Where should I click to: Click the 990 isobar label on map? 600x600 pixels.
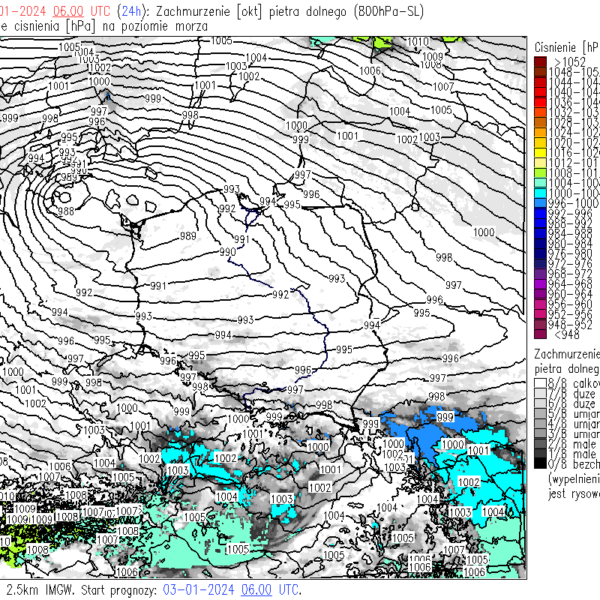click(x=226, y=253)
